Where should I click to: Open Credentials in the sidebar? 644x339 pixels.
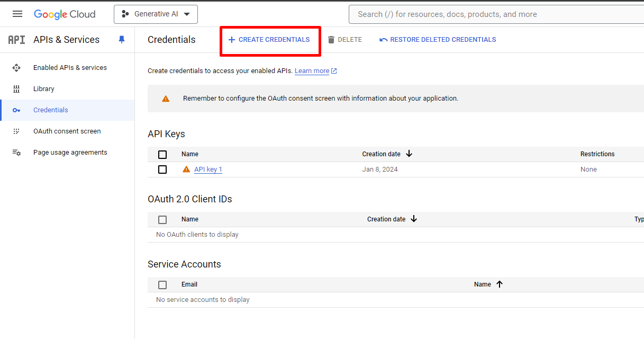(x=50, y=110)
